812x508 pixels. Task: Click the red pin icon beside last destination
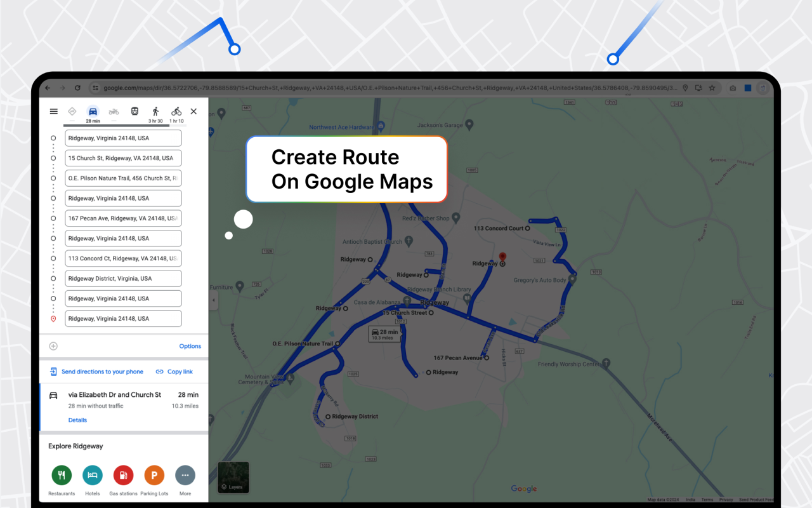click(x=53, y=319)
